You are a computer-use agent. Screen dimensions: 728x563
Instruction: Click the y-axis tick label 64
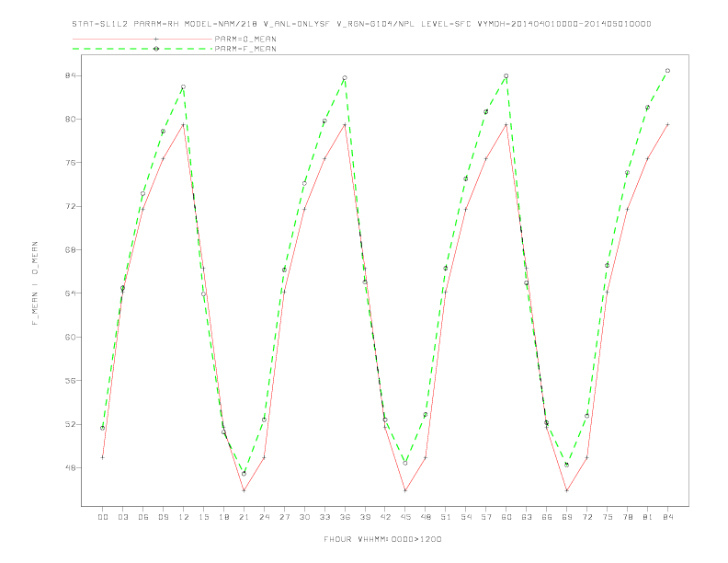pos(69,293)
